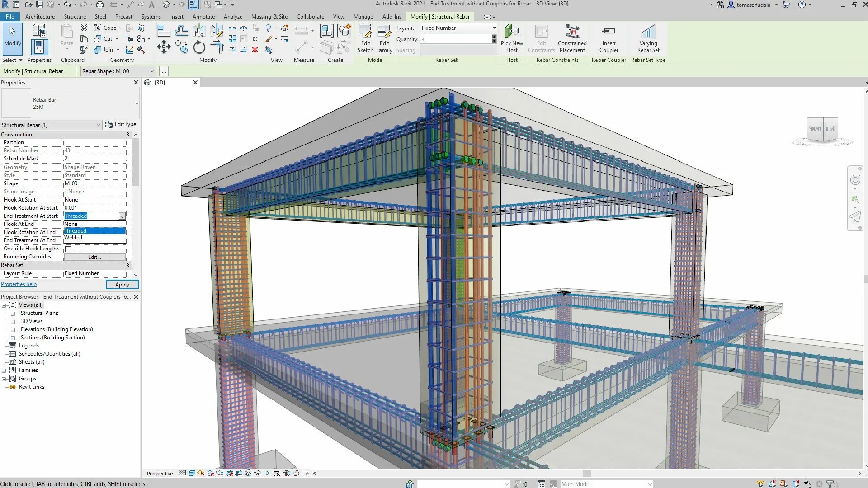Click the Edit Family icon
The width and height of the screenshot is (868, 488).
click(384, 32)
